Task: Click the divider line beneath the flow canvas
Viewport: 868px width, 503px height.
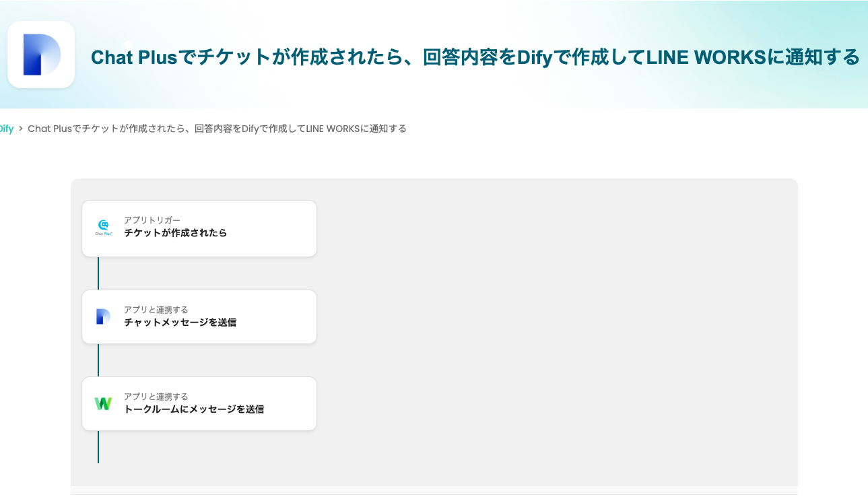Action: pos(434,485)
